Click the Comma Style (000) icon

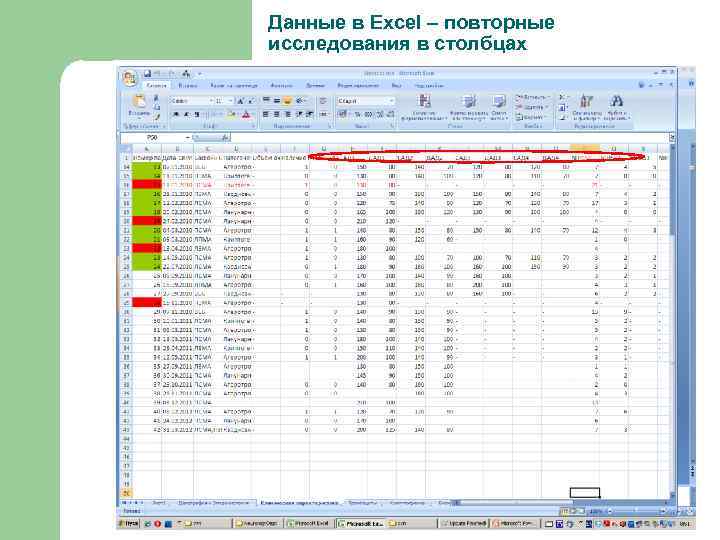(369, 114)
